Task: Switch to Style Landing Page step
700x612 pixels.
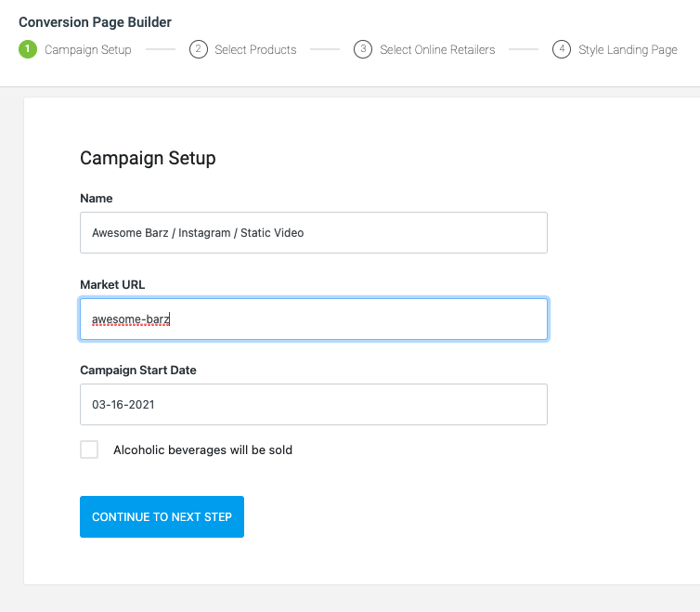Action: click(628, 49)
